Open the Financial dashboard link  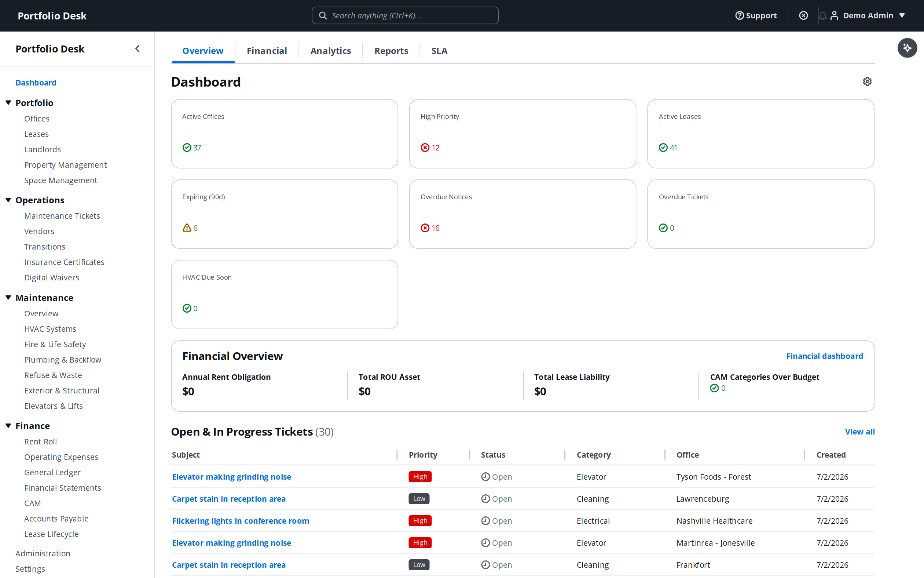824,356
